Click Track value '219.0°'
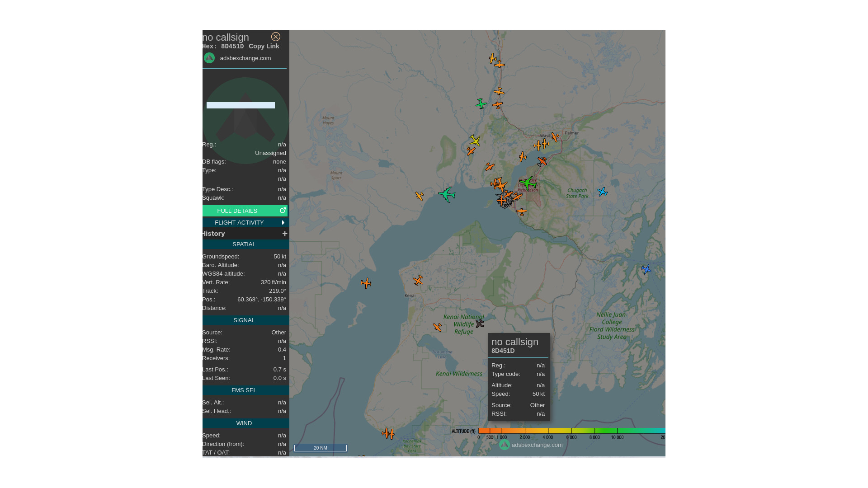Image resolution: width=868 pixels, height=488 pixels. click(278, 291)
